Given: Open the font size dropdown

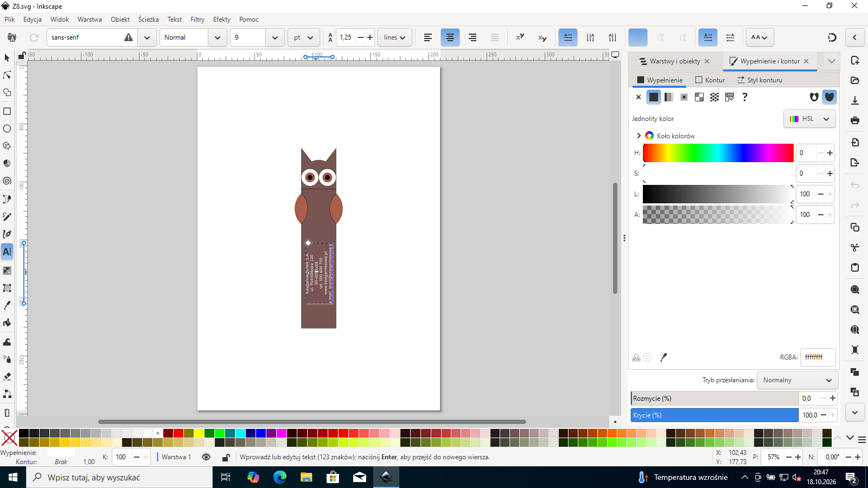Looking at the screenshot, I should point(275,37).
